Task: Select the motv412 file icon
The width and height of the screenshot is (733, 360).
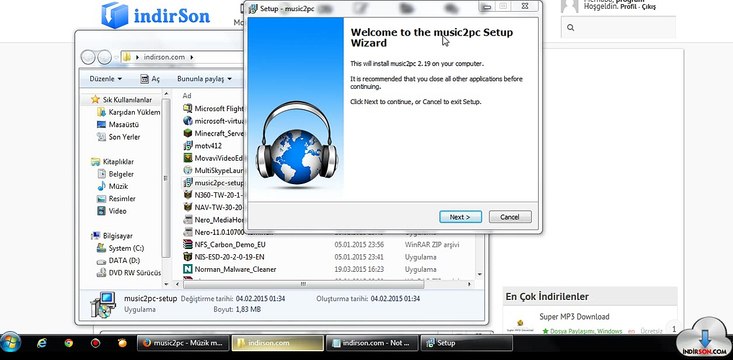Action: tap(188, 145)
